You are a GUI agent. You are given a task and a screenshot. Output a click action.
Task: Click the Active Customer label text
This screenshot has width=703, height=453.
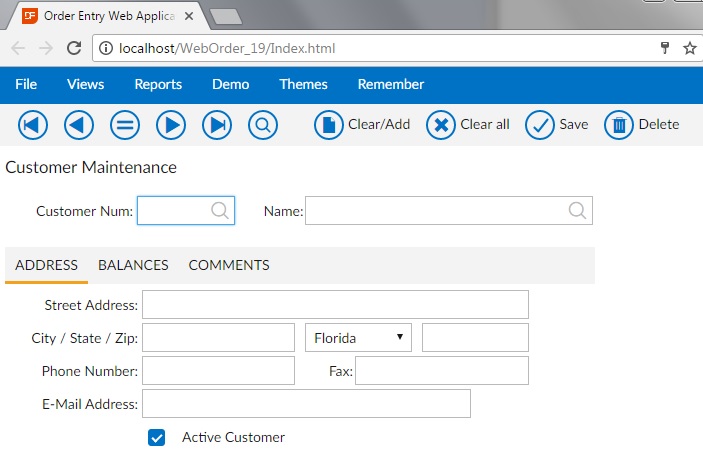pyautogui.click(x=233, y=437)
